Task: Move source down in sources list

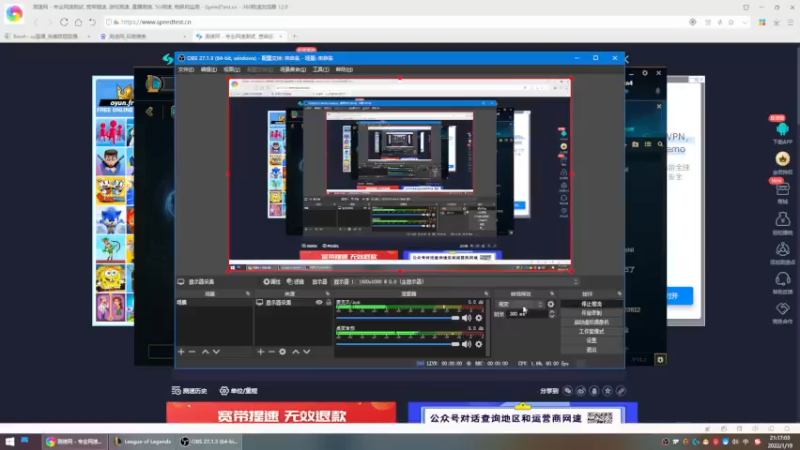Action: coord(307,352)
